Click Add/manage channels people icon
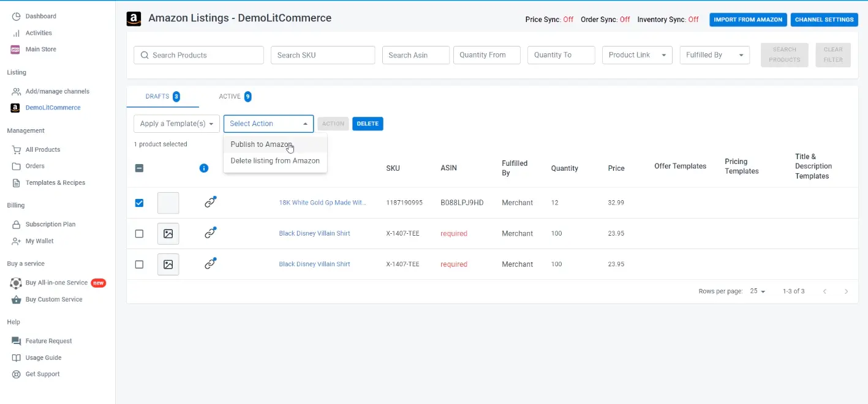 point(16,91)
